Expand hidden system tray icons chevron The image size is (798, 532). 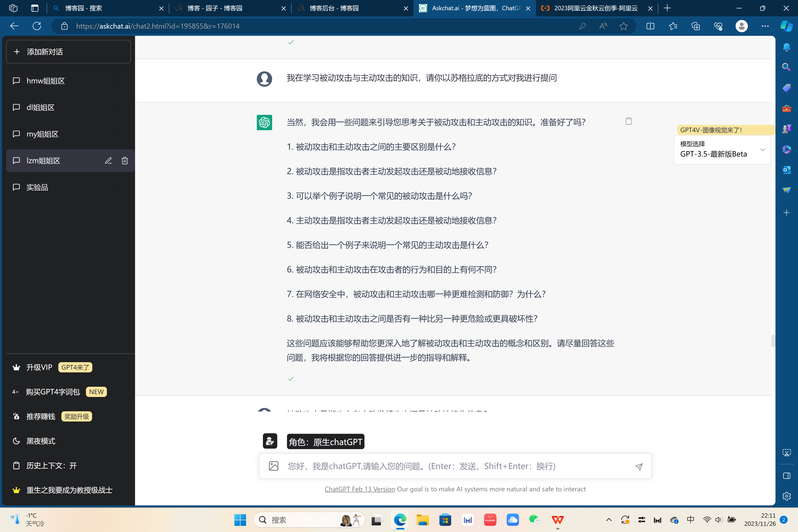pyautogui.click(x=609, y=520)
